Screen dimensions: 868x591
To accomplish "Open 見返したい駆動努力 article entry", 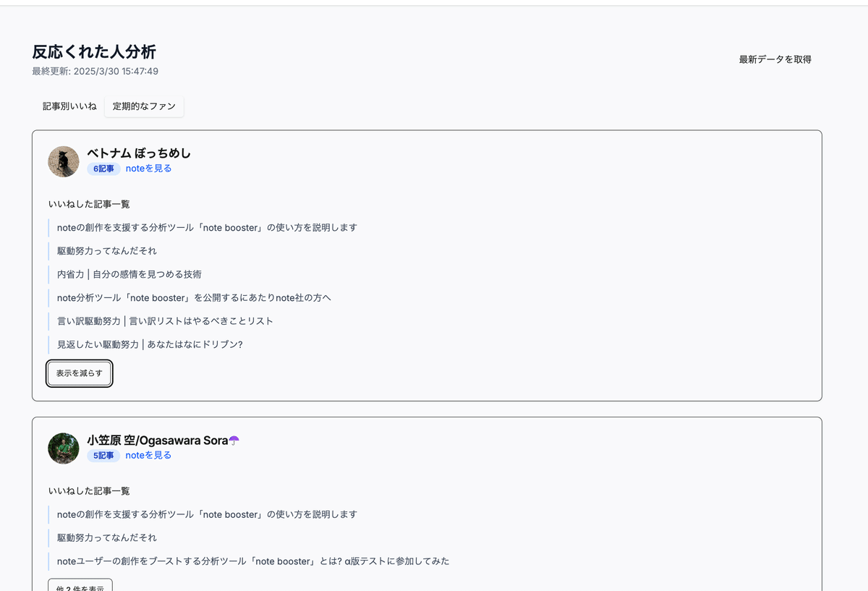I will (x=150, y=344).
